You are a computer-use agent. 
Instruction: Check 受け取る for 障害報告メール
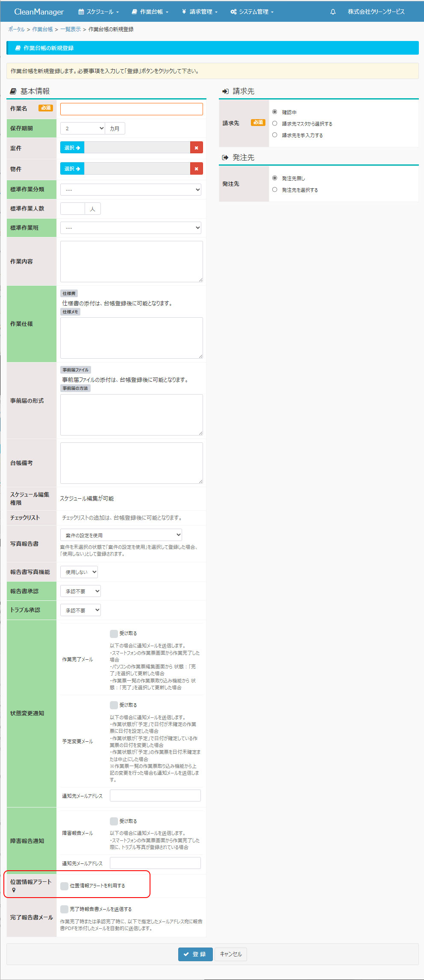pos(114,821)
